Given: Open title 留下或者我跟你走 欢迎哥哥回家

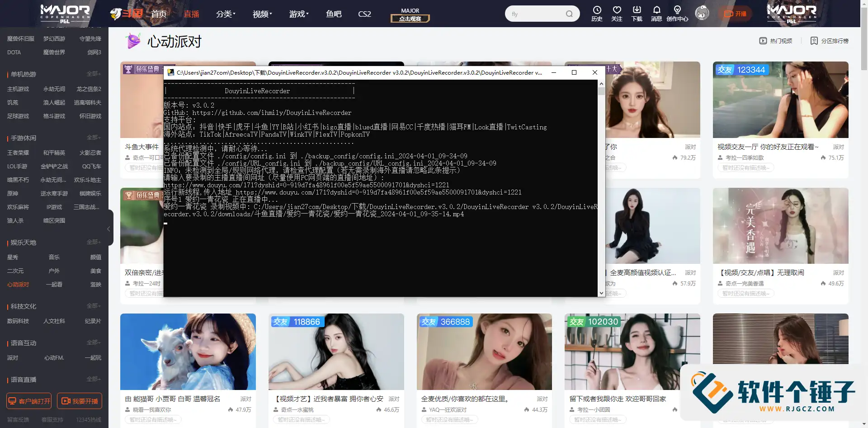Looking at the screenshot, I should tap(618, 399).
